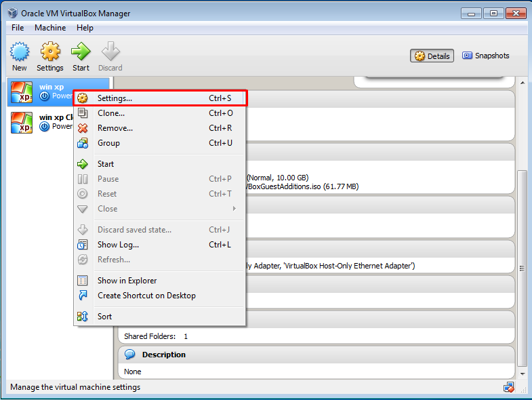Open the Machine menu

pos(50,28)
